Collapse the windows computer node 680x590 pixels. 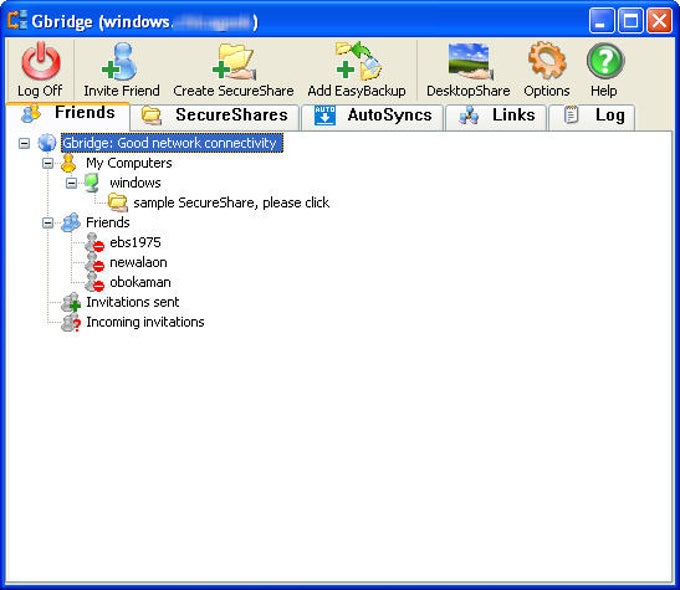71,183
